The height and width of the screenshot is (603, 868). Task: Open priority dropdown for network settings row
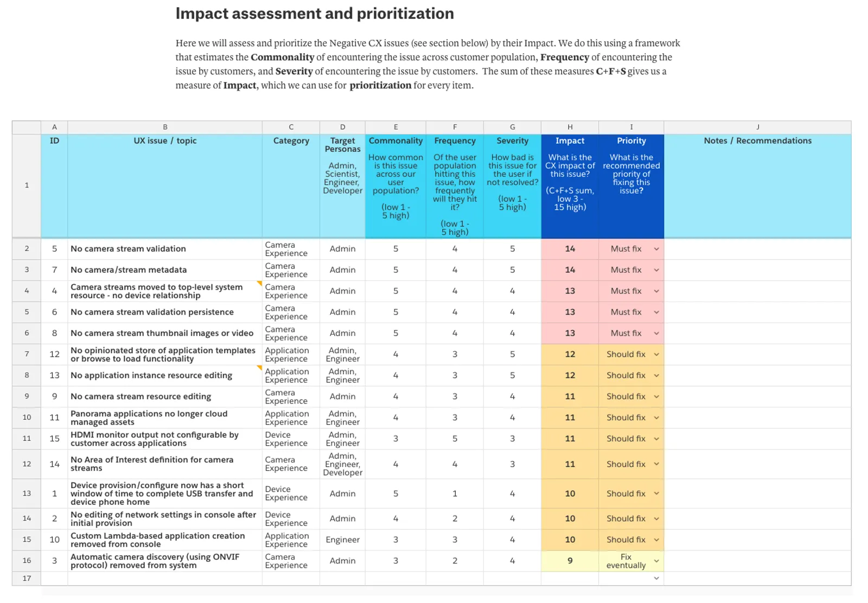656,519
